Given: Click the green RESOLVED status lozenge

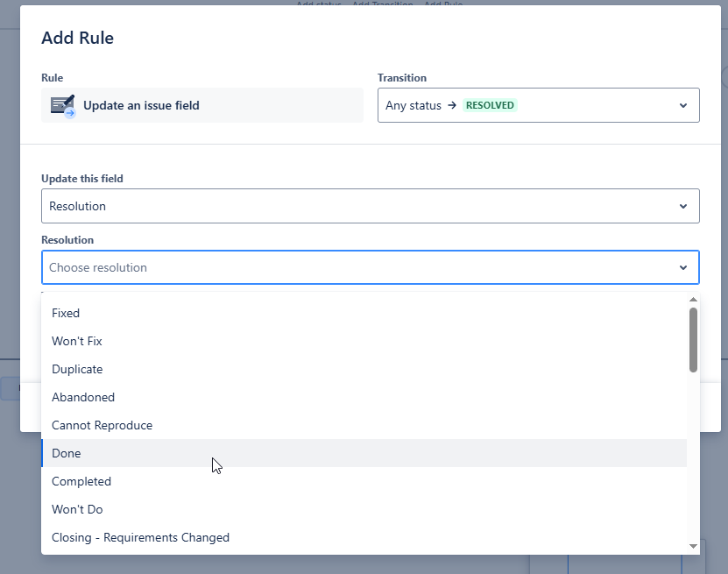Looking at the screenshot, I should pos(490,104).
